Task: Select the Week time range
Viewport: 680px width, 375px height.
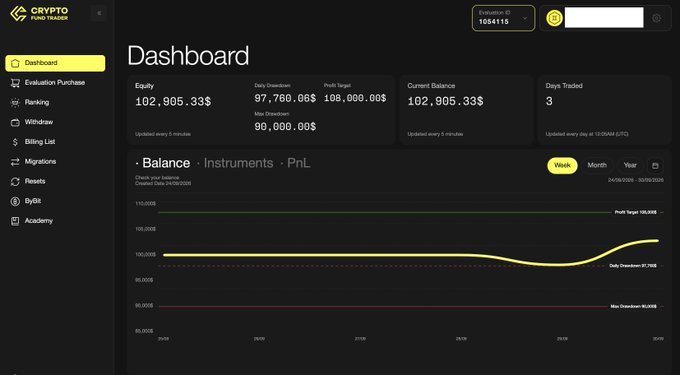Action: coord(562,166)
